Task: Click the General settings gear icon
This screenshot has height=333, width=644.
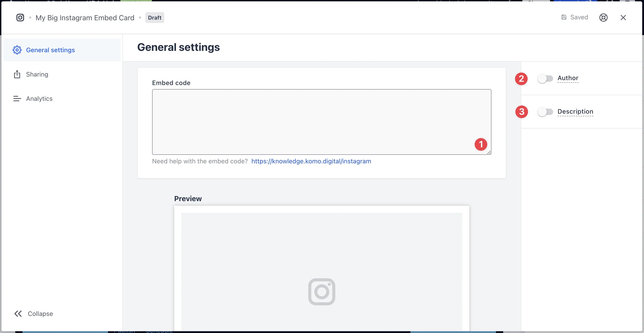Action: (x=17, y=50)
